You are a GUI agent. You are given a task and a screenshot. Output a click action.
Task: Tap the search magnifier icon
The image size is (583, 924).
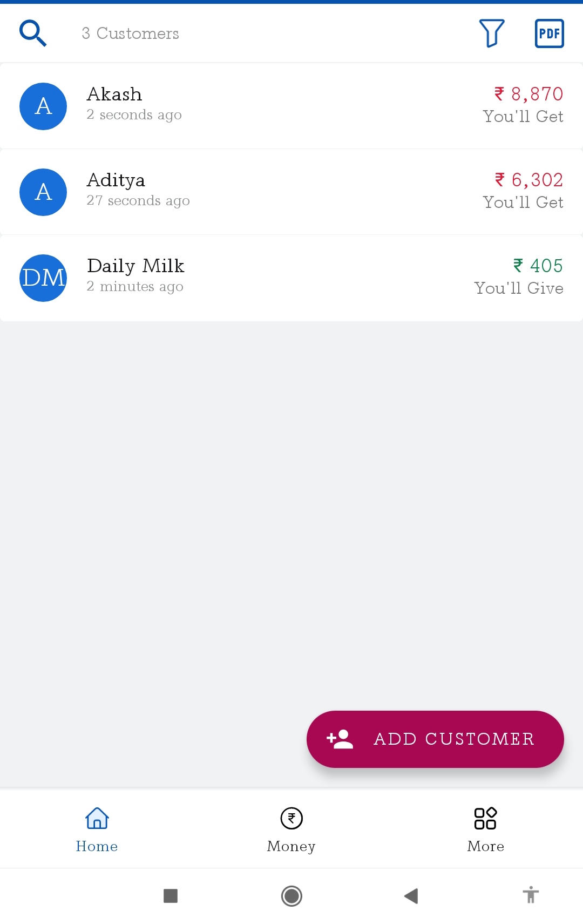[x=33, y=33]
